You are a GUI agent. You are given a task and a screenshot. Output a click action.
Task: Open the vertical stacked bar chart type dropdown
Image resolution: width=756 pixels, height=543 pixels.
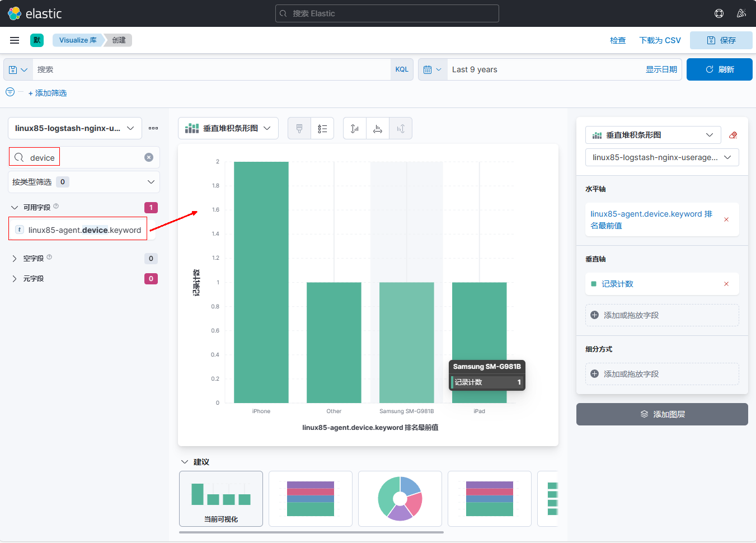(x=228, y=128)
